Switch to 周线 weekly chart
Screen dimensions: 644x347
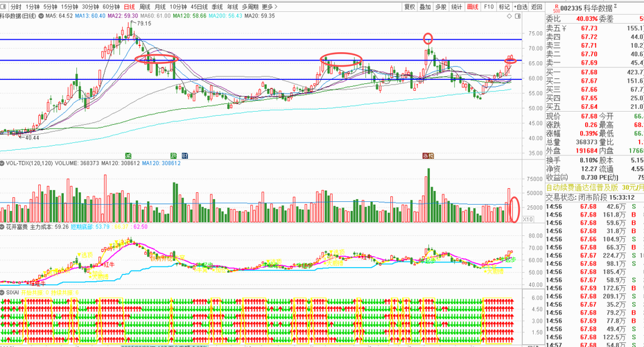145,6
